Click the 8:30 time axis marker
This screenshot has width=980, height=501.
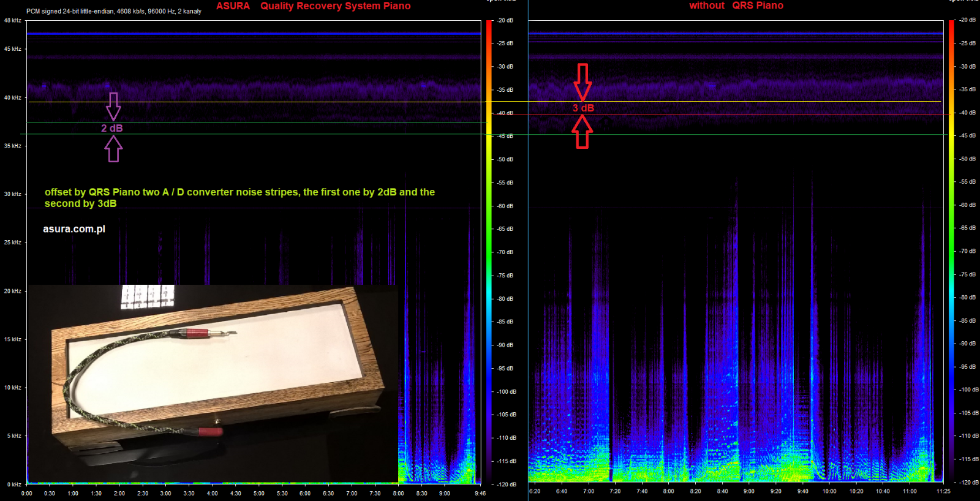[x=421, y=493]
